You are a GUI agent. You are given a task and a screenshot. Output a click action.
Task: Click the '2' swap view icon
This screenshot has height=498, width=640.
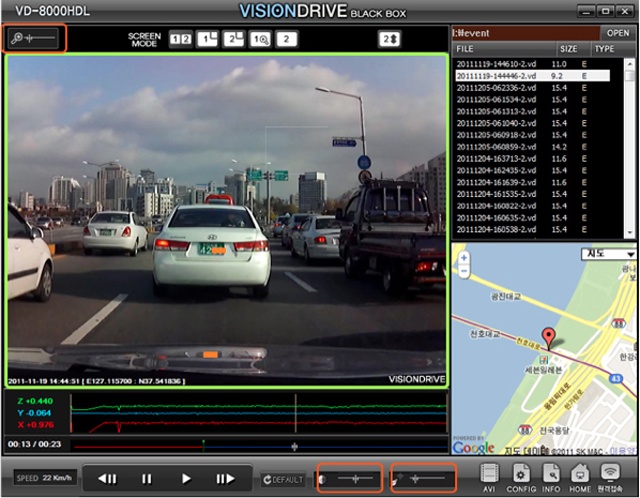388,39
